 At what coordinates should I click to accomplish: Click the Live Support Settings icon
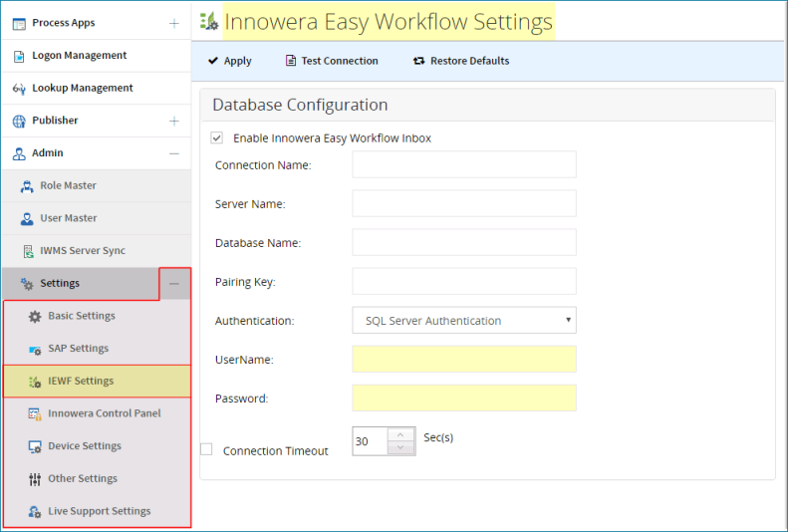(x=35, y=512)
